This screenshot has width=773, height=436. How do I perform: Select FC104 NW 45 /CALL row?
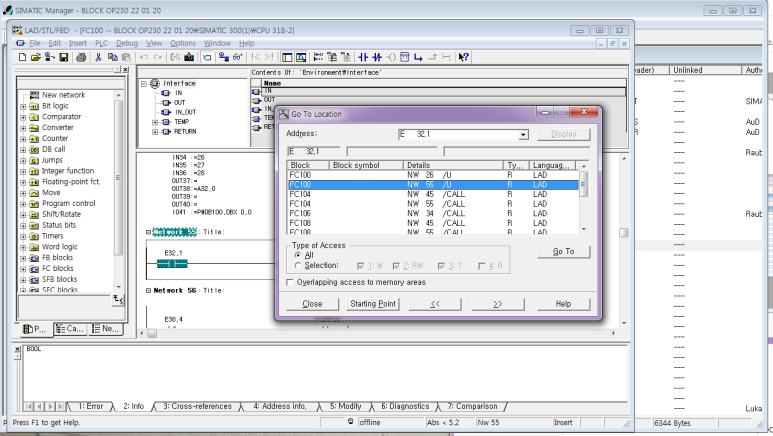(432, 194)
